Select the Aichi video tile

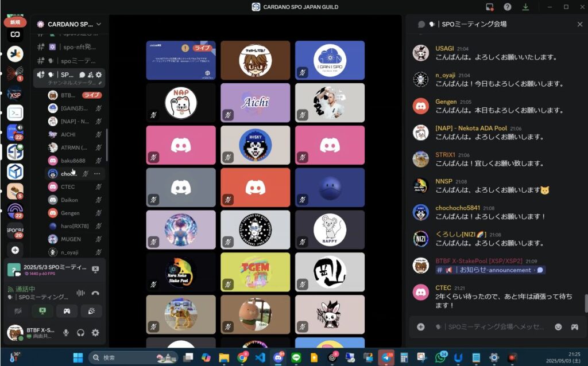tap(256, 103)
